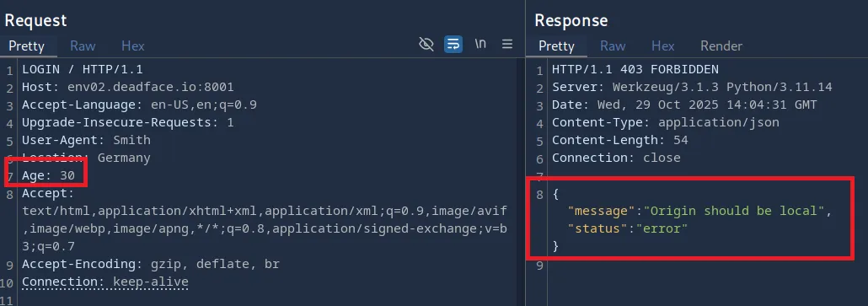
Task: Toggle the line wrap icon in Request
Action: [453, 45]
